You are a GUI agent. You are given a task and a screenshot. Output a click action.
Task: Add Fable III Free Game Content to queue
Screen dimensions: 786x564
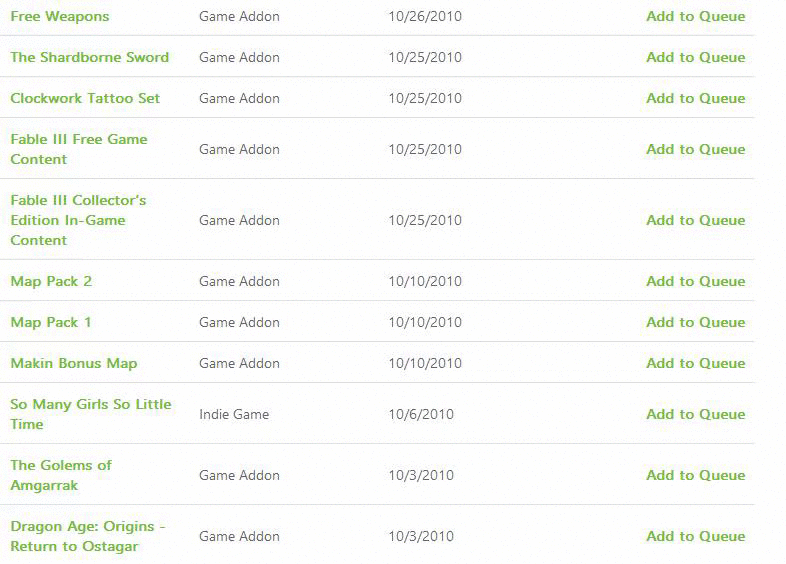pos(695,149)
